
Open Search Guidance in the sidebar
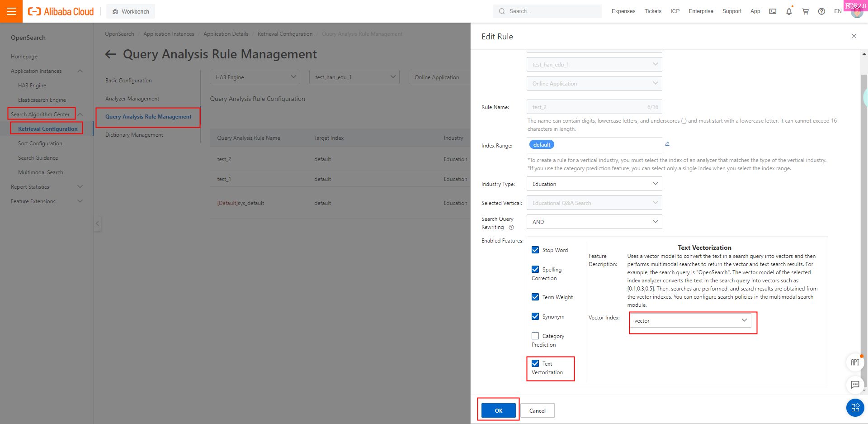38,158
